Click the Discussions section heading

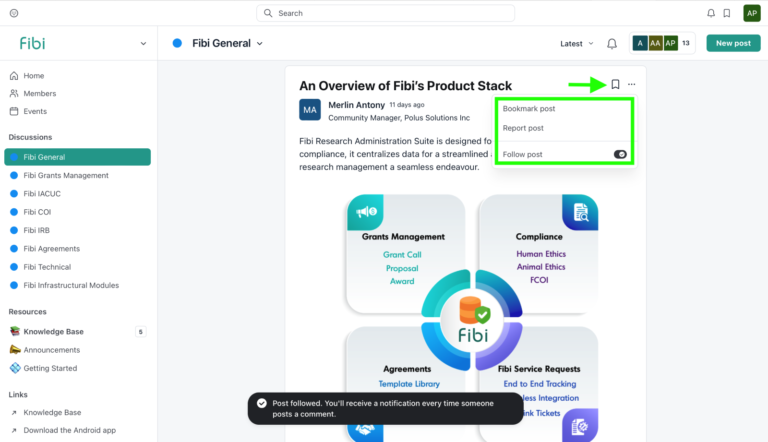30,137
